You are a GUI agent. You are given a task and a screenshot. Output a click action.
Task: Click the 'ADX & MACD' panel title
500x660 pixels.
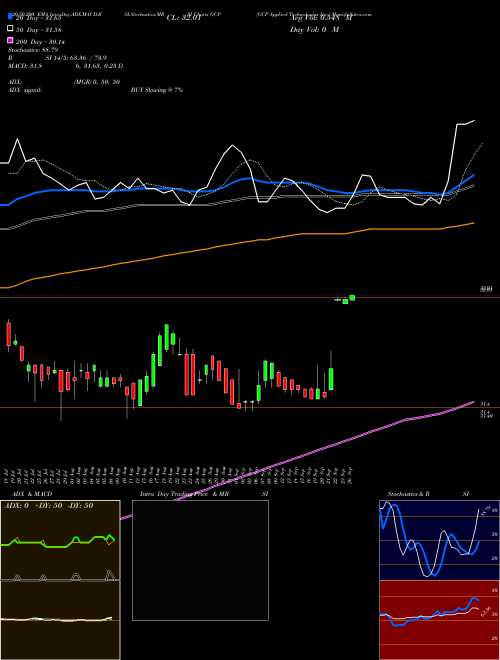click(x=32, y=494)
